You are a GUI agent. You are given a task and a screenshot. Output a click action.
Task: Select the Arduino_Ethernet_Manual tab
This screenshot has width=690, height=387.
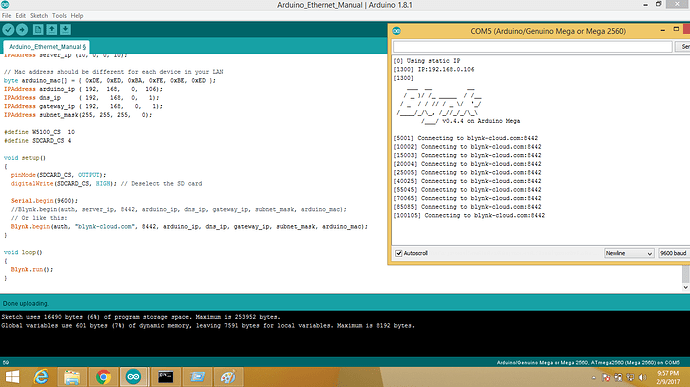46,47
